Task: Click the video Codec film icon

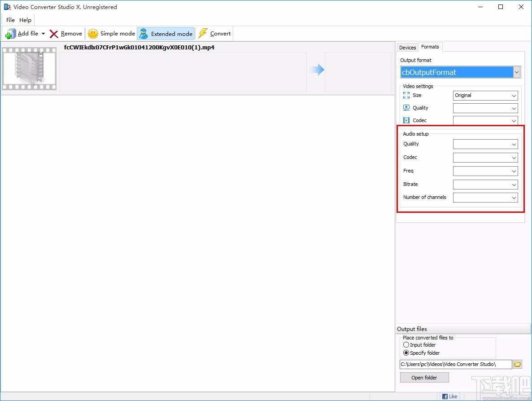Action: pyautogui.click(x=406, y=120)
